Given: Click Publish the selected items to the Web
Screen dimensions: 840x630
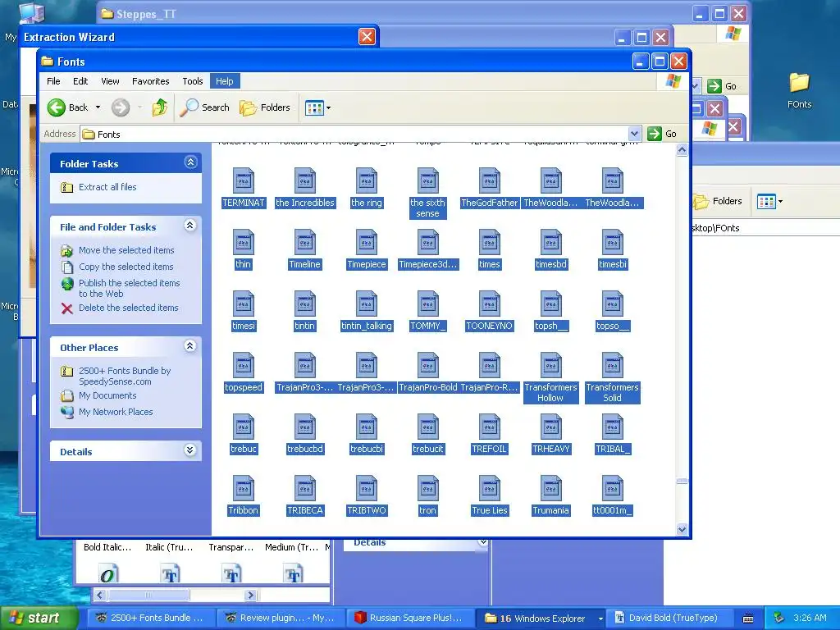Looking at the screenshot, I should click(129, 288).
